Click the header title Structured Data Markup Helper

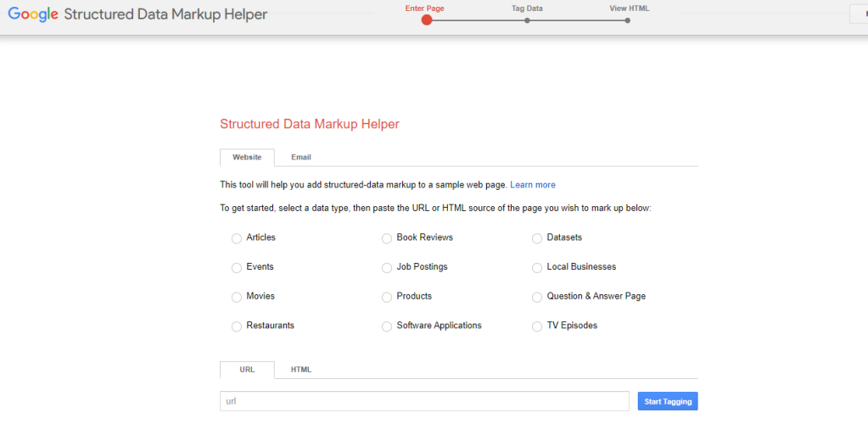tap(165, 14)
